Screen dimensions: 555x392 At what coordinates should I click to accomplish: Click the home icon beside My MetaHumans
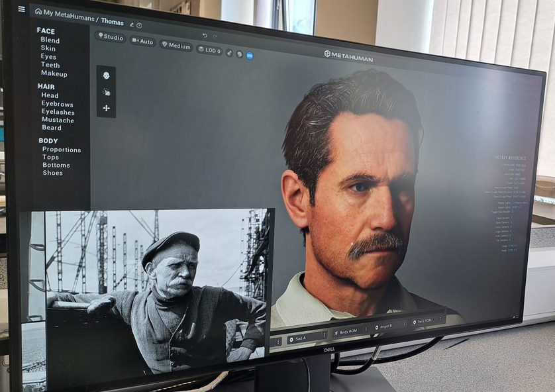click(38, 11)
